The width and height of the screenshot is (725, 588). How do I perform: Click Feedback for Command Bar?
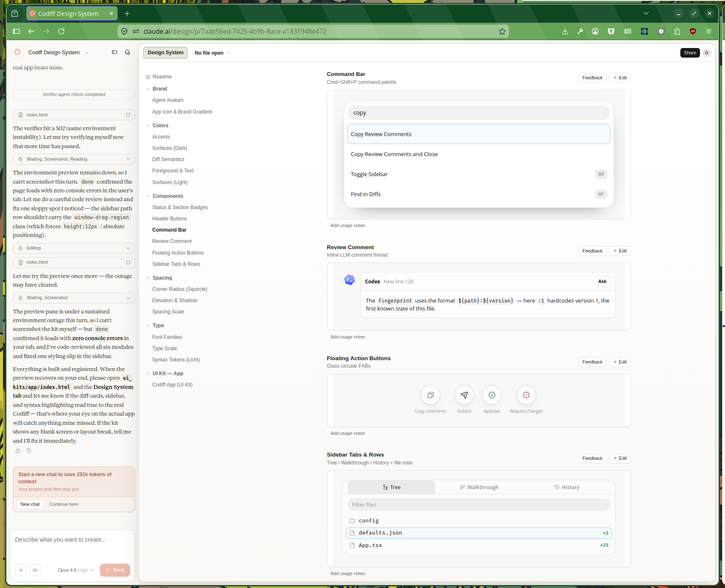click(592, 78)
